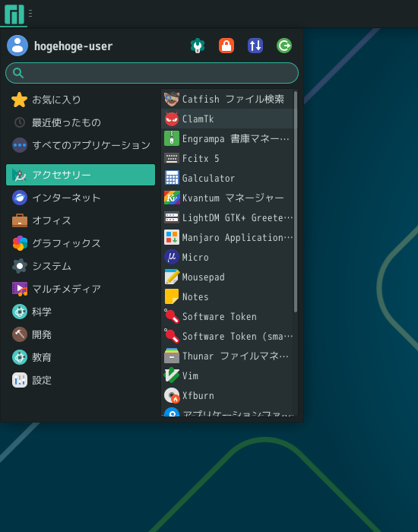The height and width of the screenshot is (532, 418).
Task: Select the お気に入り favorites category
Action: tap(81, 100)
